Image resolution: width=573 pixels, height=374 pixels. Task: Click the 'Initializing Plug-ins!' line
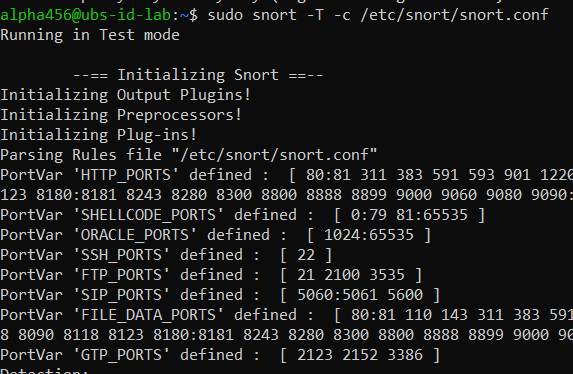(99, 135)
